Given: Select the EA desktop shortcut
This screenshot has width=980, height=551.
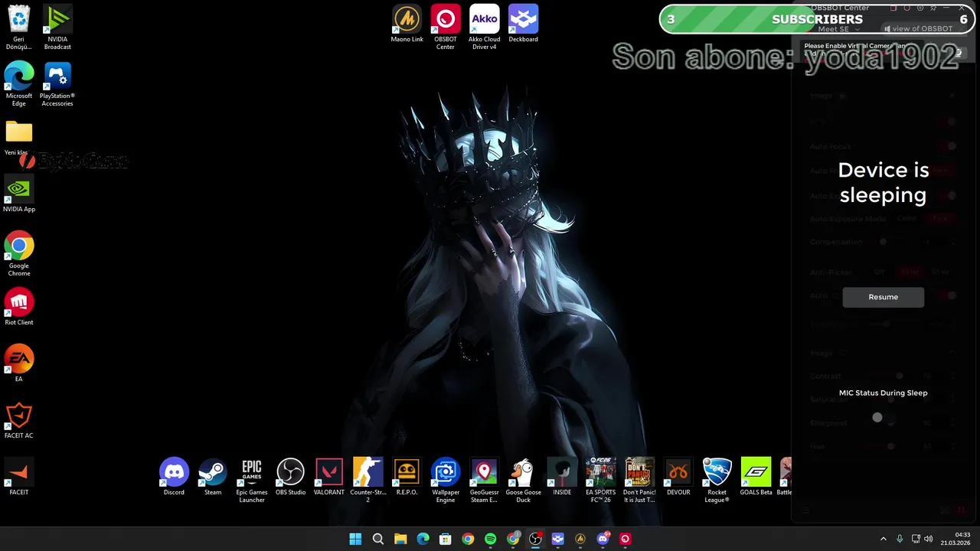Looking at the screenshot, I should point(19,364).
